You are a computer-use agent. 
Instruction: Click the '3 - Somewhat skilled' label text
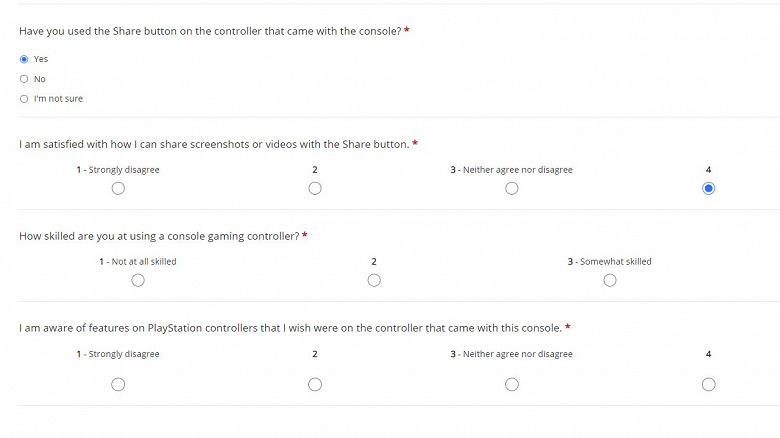609,262
